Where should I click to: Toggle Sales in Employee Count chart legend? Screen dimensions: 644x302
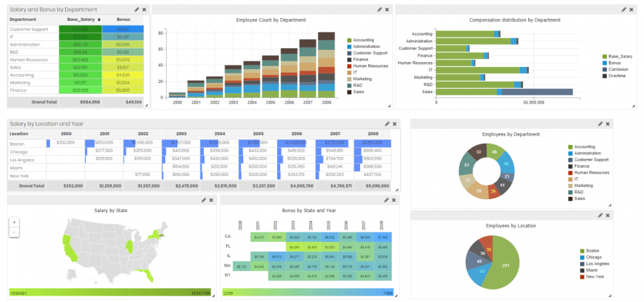pyautogui.click(x=355, y=92)
